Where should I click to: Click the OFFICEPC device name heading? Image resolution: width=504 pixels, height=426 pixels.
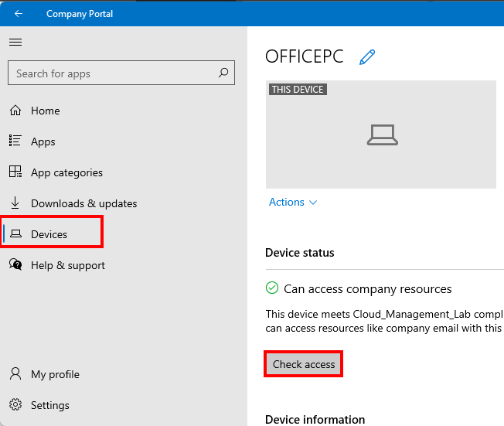[304, 56]
